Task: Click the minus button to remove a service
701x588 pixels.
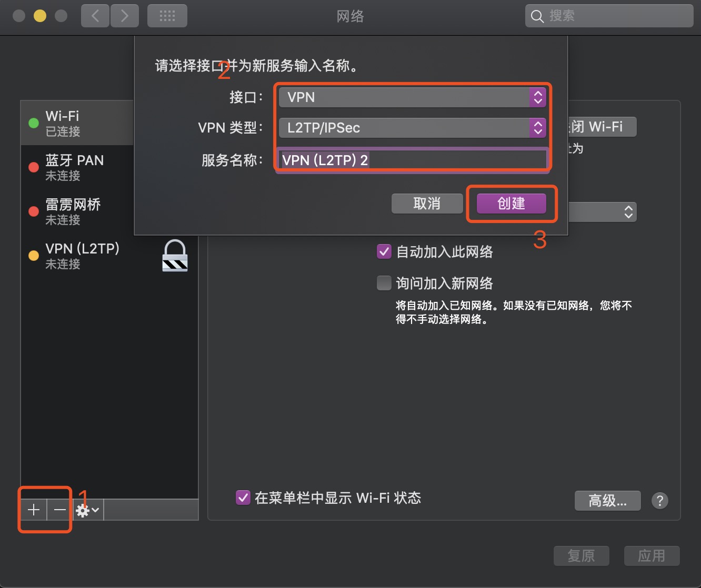Action: [x=60, y=510]
